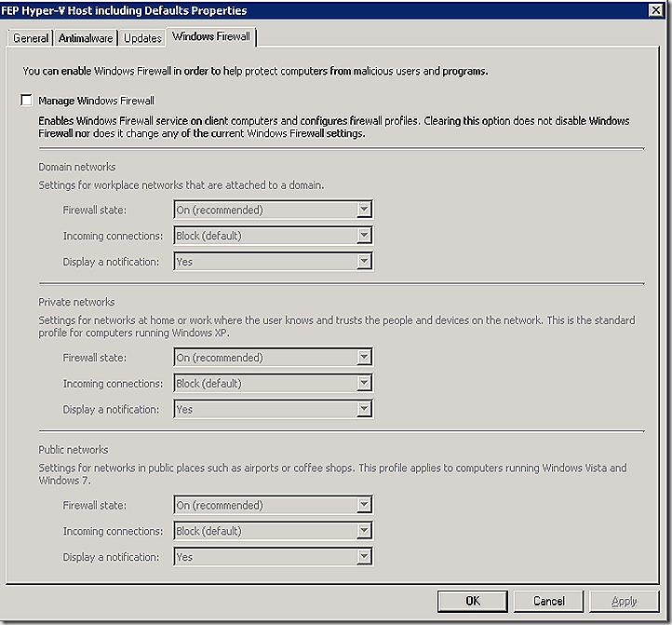672x625 pixels.
Task: Click the dialog title 'FEP Hyper-V Host including Defaults Properties'
Action: pyautogui.click(x=124, y=10)
